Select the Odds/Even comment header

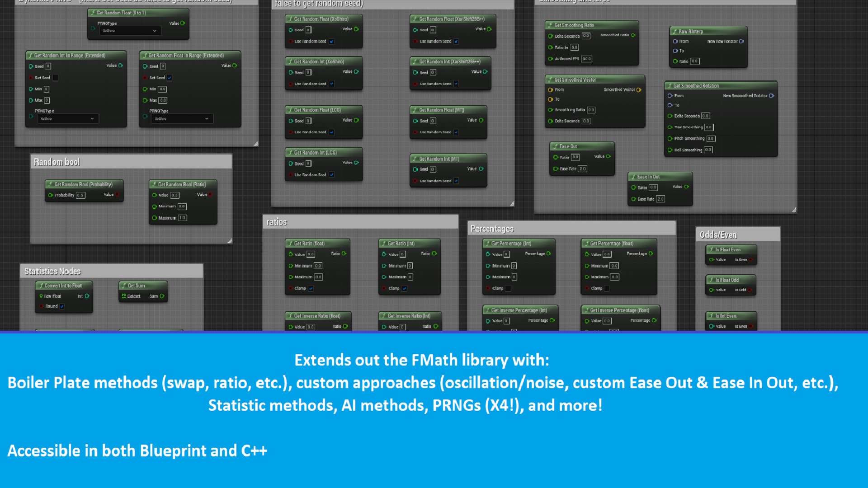point(738,235)
